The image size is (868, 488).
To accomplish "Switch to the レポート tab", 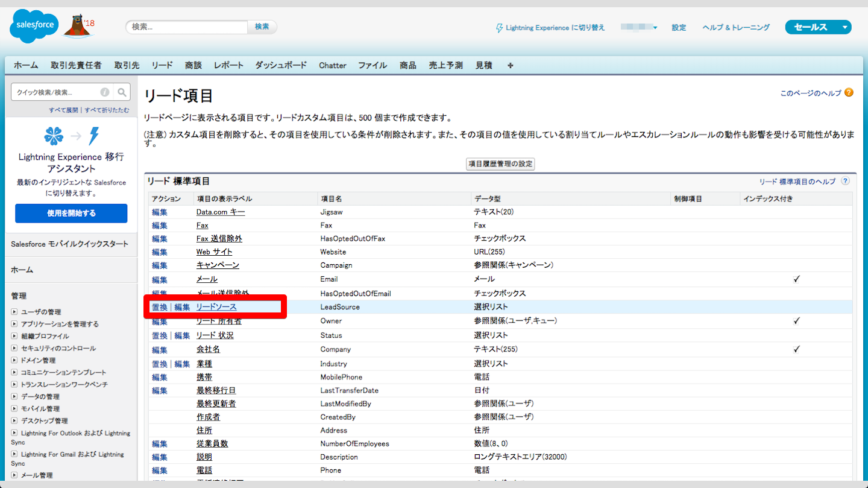I will (x=228, y=65).
